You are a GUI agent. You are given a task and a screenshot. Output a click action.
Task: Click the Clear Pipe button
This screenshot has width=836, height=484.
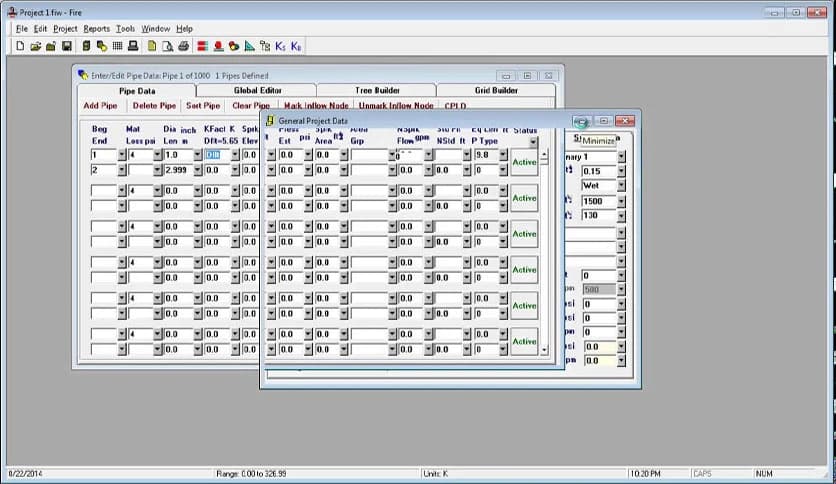point(251,106)
